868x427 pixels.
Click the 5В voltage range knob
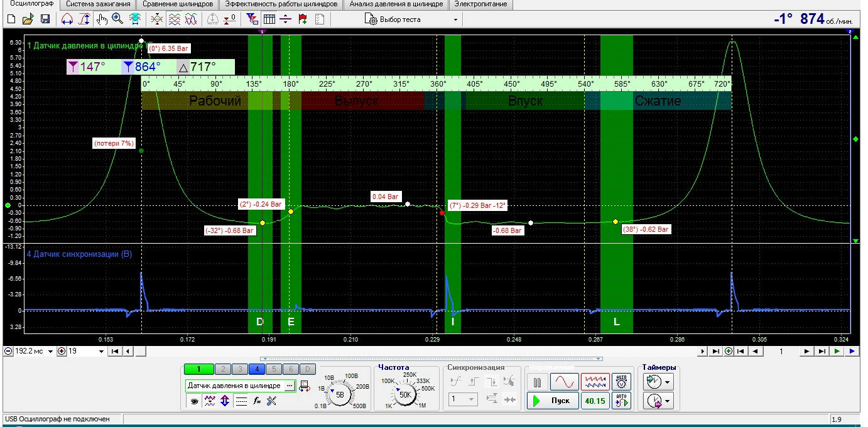coord(340,394)
